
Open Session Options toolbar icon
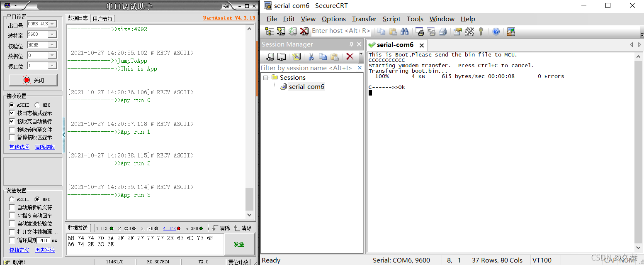(458, 31)
